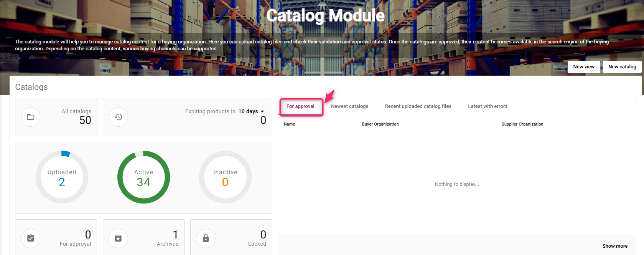
Task: Open the 10 days expiry dropdown
Action: click(248, 111)
